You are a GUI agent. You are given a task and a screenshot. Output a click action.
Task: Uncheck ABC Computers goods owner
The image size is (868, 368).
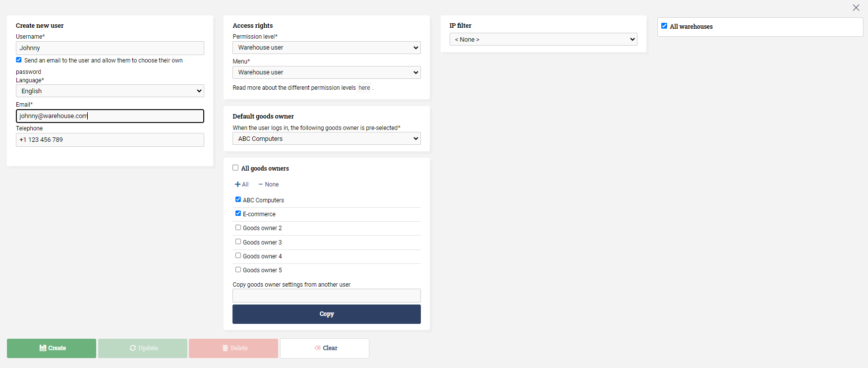pyautogui.click(x=238, y=199)
